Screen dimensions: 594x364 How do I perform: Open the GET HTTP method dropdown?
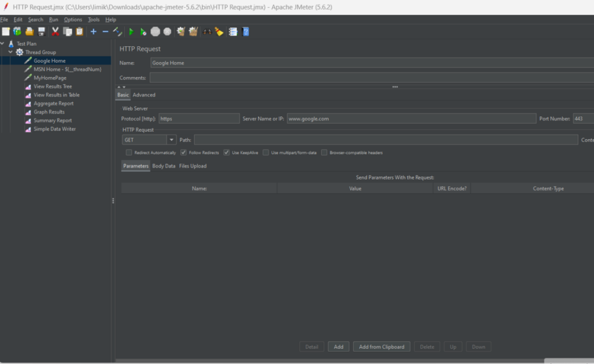pyautogui.click(x=172, y=140)
